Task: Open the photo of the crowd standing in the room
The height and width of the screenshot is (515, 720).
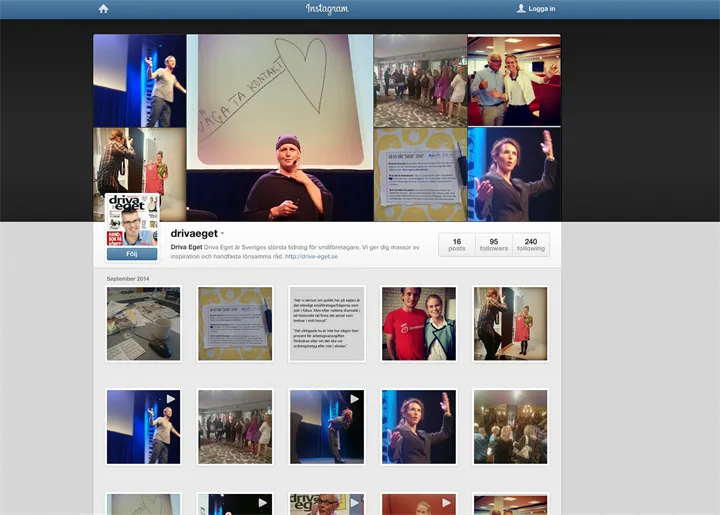Action: point(235,427)
